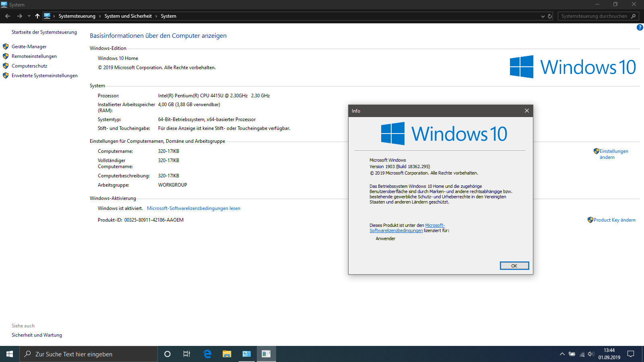The height and width of the screenshot is (362, 644).
Task: Open Task View on the taskbar
Action: pyautogui.click(x=187, y=354)
